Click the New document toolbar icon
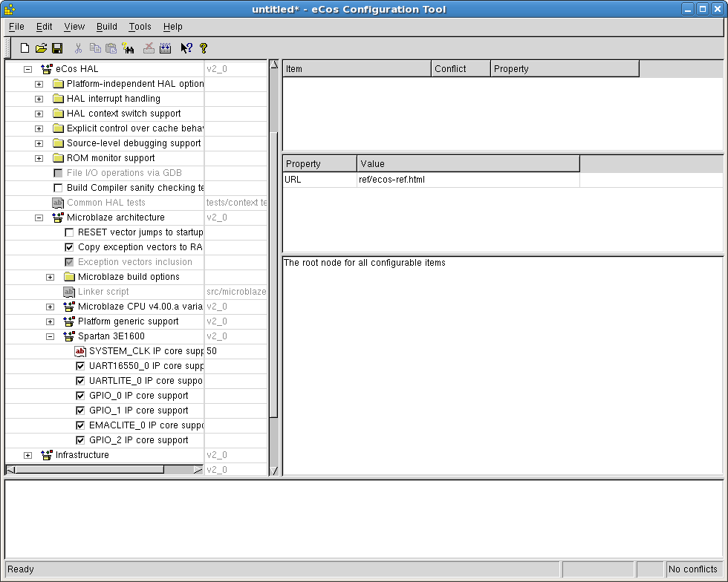 [25, 48]
